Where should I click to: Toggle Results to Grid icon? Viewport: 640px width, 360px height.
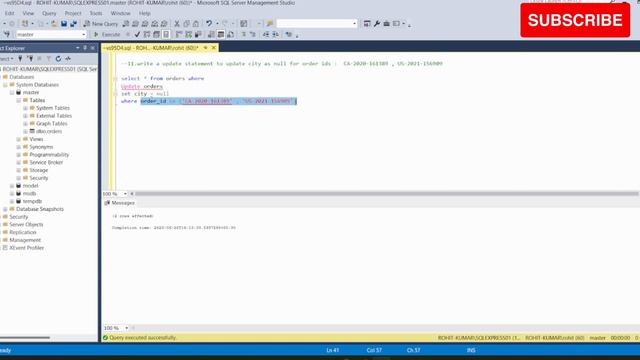coord(221,35)
